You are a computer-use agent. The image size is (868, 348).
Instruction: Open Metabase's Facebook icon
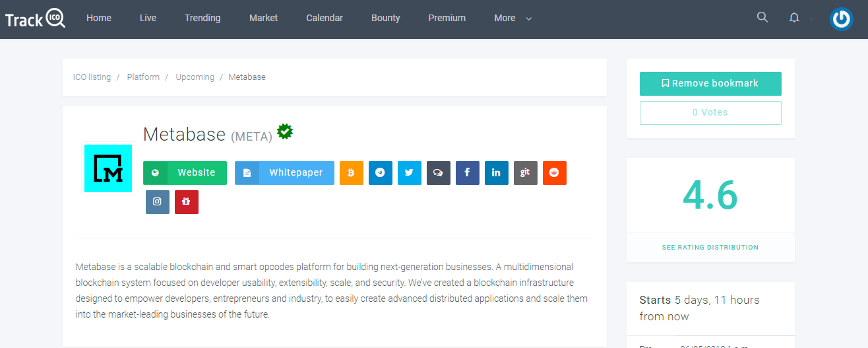coord(468,173)
